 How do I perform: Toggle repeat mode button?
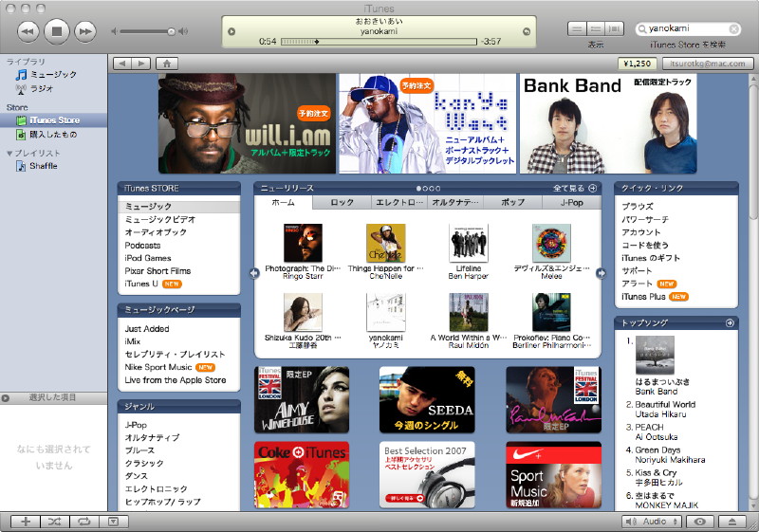click(84, 522)
